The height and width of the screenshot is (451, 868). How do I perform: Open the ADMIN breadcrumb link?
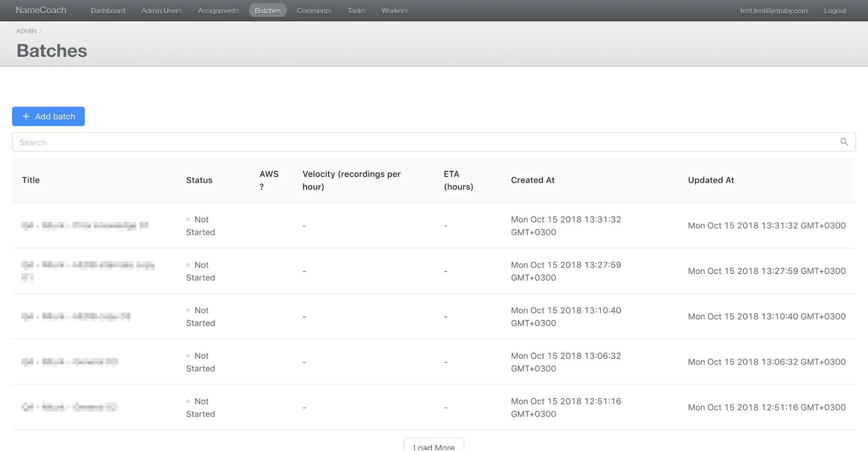pyautogui.click(x=26, y=31)
